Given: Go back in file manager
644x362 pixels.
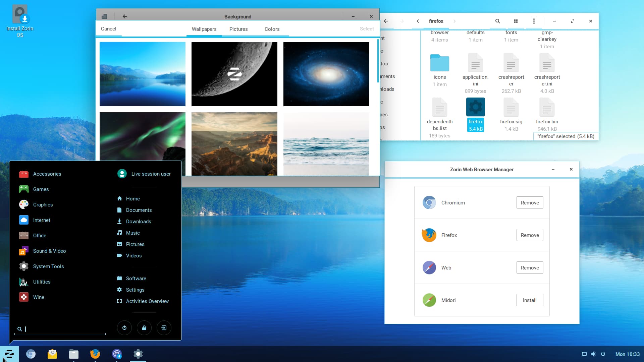Looking at the screenshot, I should pos(386,21).
